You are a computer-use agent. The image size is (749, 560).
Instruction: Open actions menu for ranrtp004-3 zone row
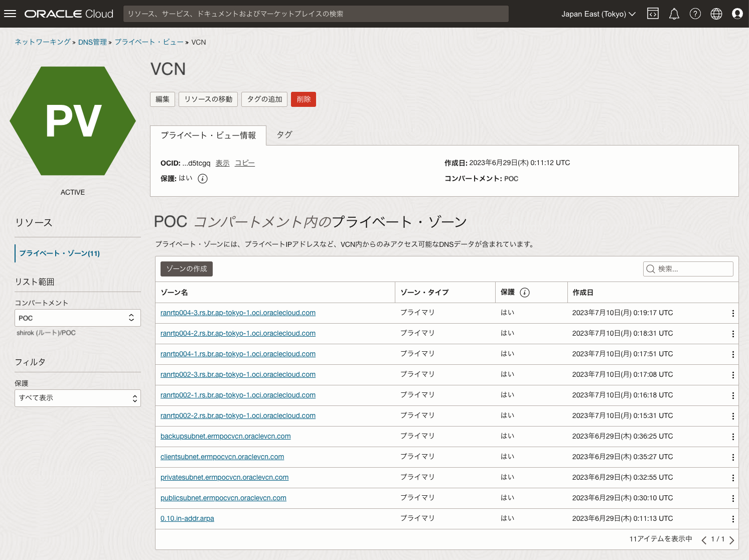pos(733,313)
